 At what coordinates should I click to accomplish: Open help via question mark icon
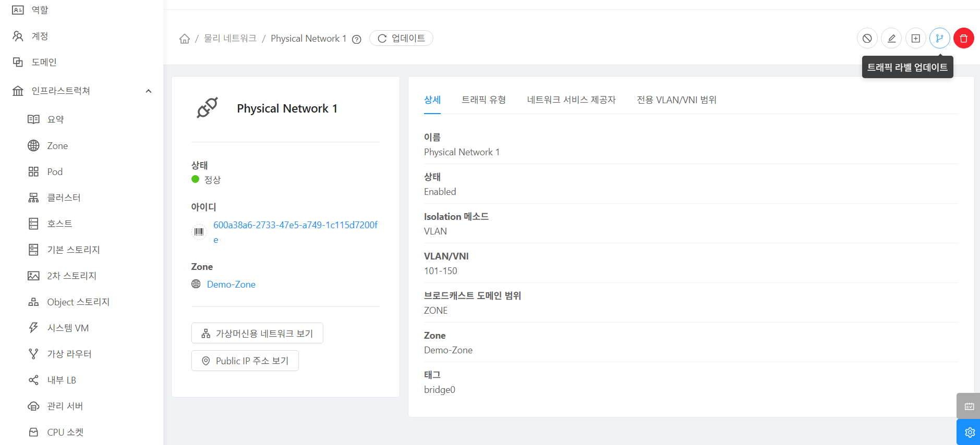click(x=357, y=40)
